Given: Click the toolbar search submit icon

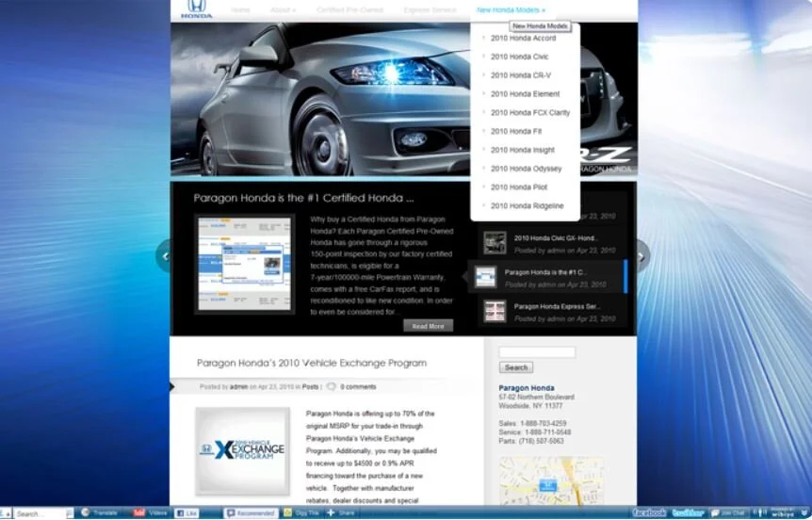Looking at the screenshot, I should (70, 513).
